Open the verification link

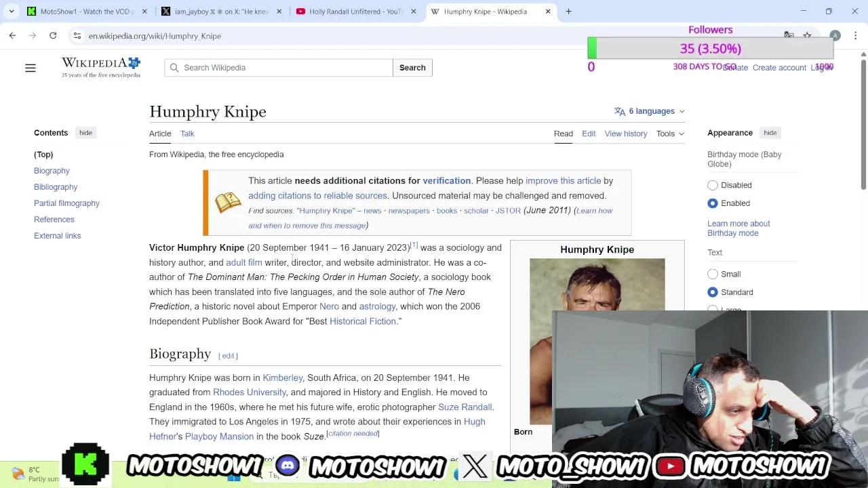click(x=446, y=181)
